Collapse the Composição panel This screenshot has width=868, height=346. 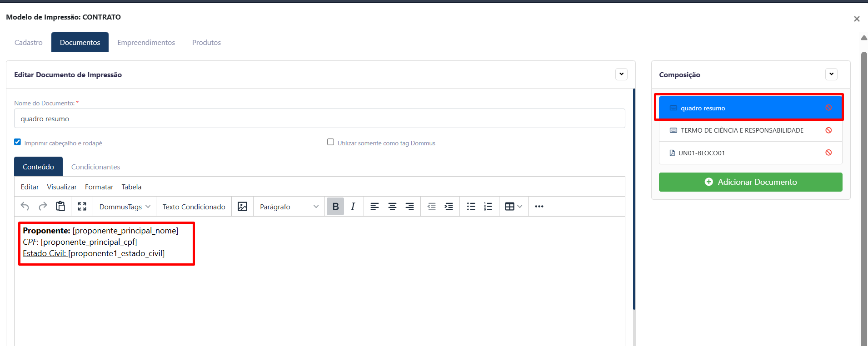tap(831, 74)
